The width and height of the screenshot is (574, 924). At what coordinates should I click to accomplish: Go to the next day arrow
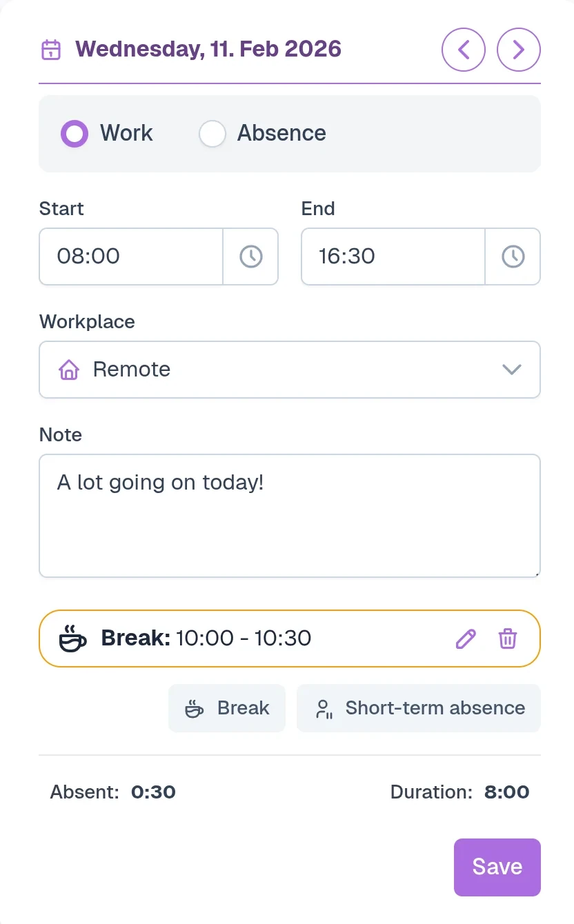[x=519, y=50]
